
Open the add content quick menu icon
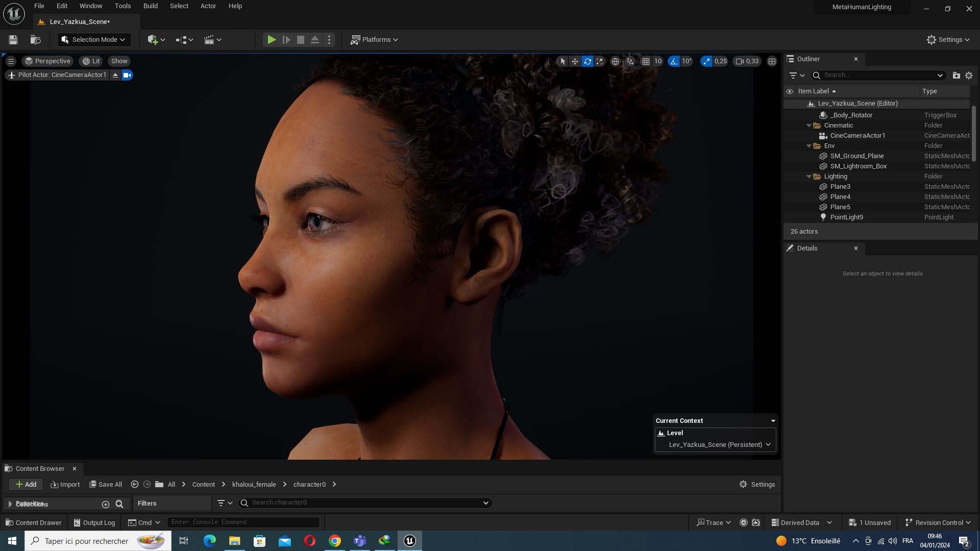pyautogui.click(x=156, y=40)
